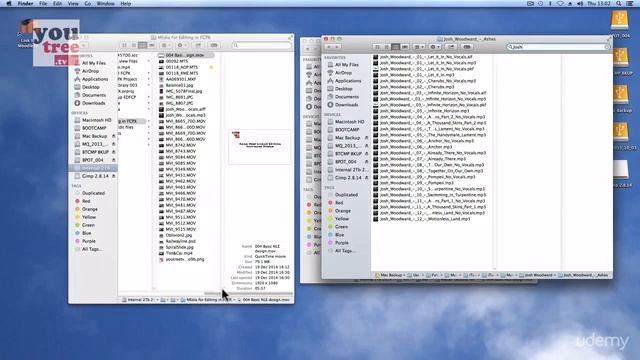Switch Media for Editing window to list view
640x360 pixels.
point(133,45)
